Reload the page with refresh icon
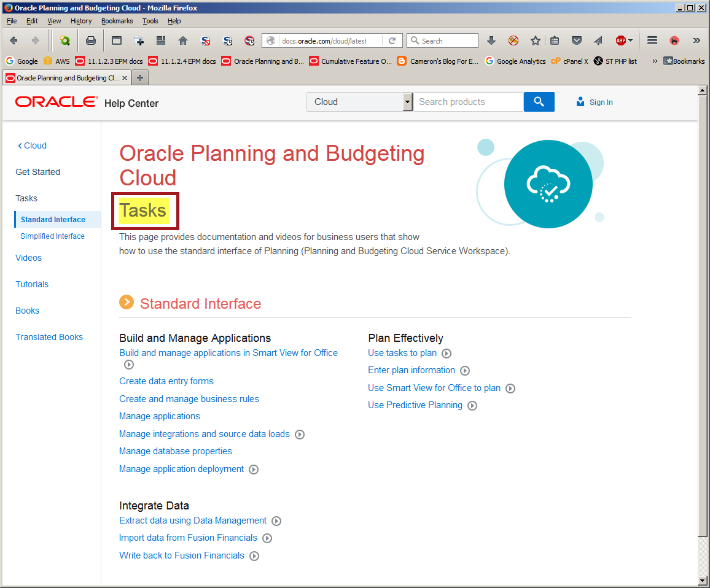The height and width of the screenshot is (588, 710). (392, 41)
